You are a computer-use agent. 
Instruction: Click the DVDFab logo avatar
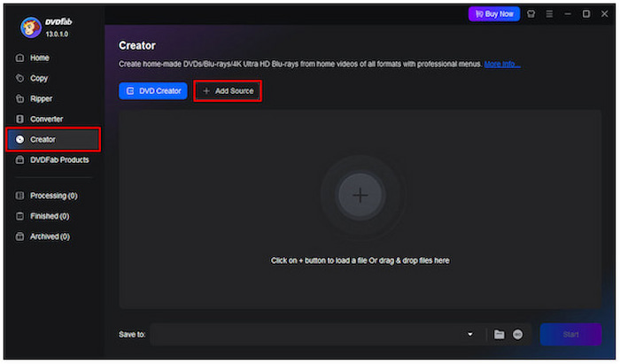coord(31,27)
